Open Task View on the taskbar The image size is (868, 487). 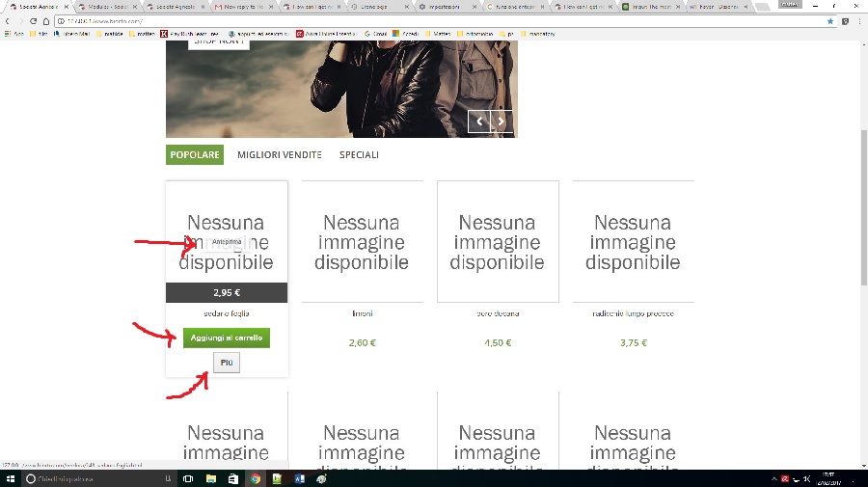[x=188, y=478]
